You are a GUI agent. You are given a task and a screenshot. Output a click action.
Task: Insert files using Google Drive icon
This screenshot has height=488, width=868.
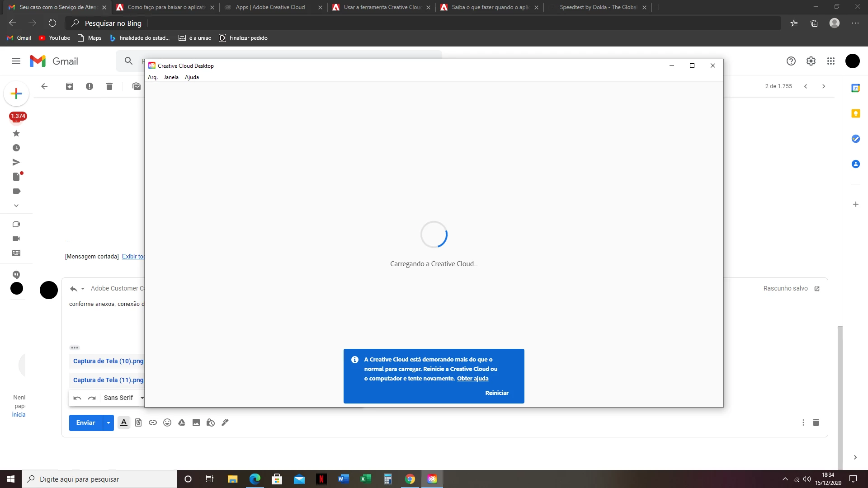click(182, 422)
